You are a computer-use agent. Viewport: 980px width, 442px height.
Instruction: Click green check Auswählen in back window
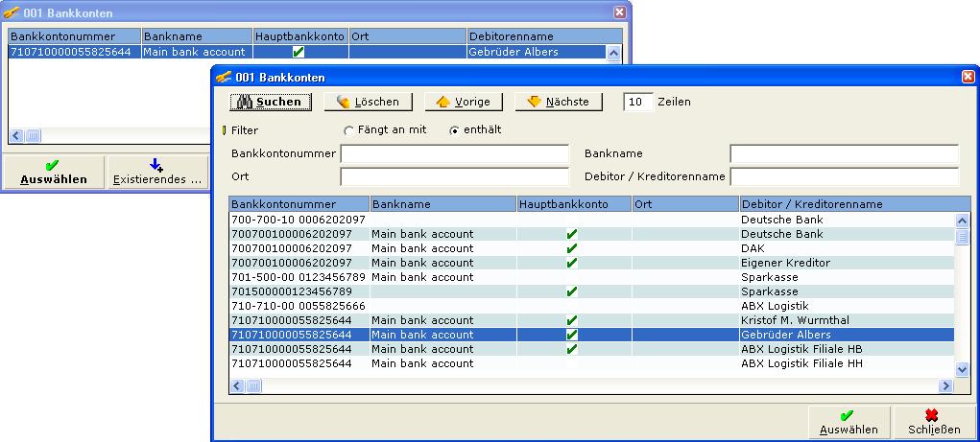coord(53,173)
